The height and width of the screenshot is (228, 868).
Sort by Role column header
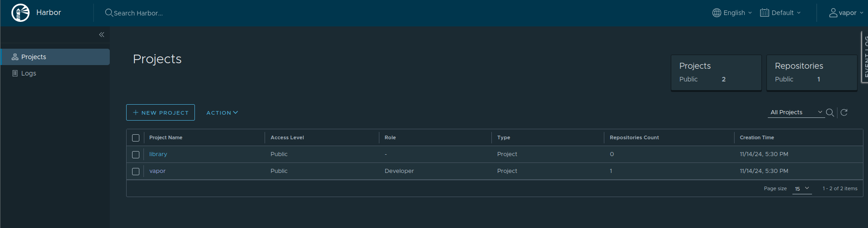[390, 137]
